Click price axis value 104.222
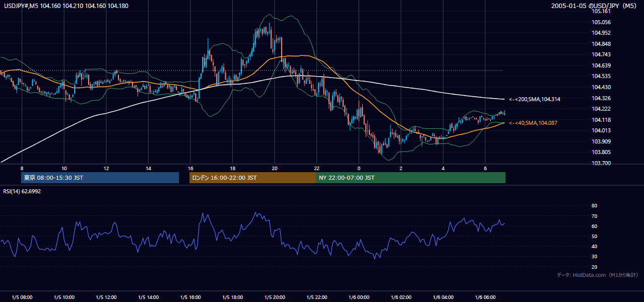The height and width of the screenshot is (302, 644). tap(601, 109)
